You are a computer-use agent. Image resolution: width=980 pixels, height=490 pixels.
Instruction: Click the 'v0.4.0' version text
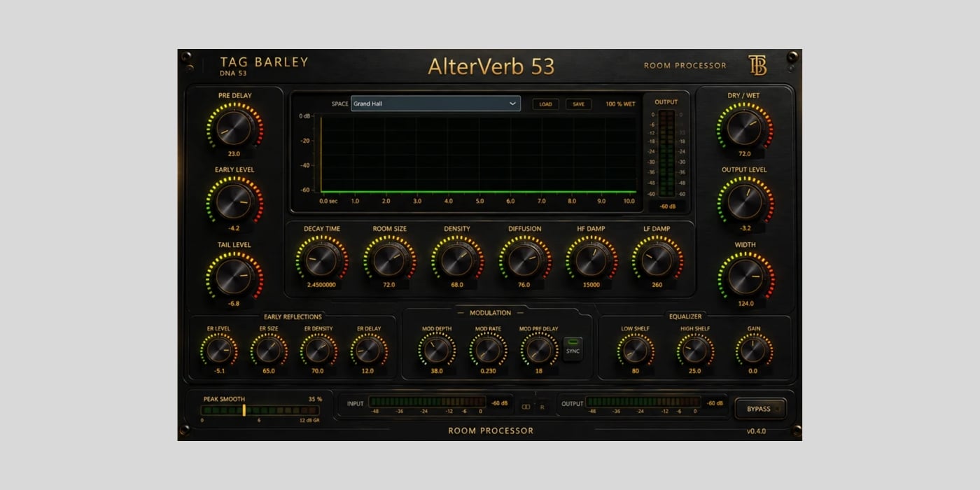point(756,431)
